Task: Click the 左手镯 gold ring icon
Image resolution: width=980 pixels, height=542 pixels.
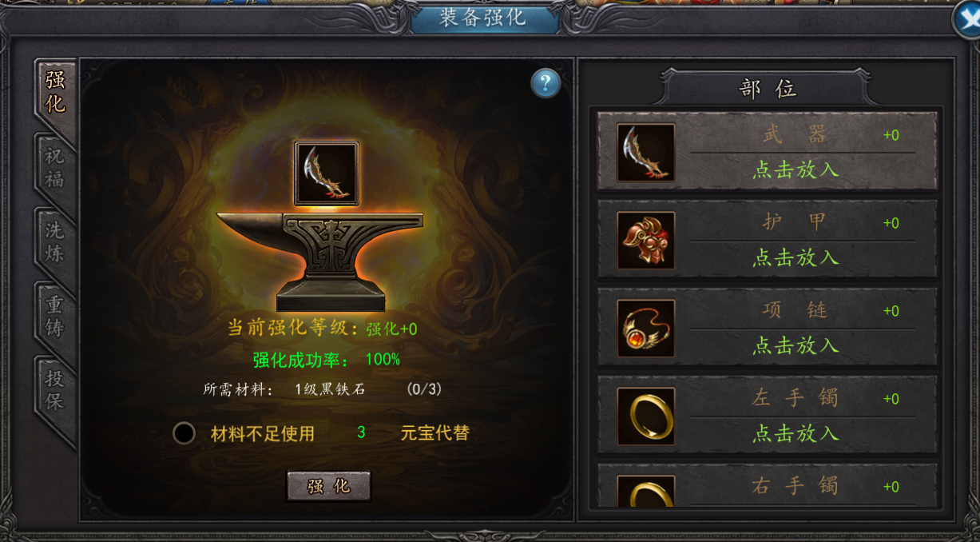Action: 646,416
